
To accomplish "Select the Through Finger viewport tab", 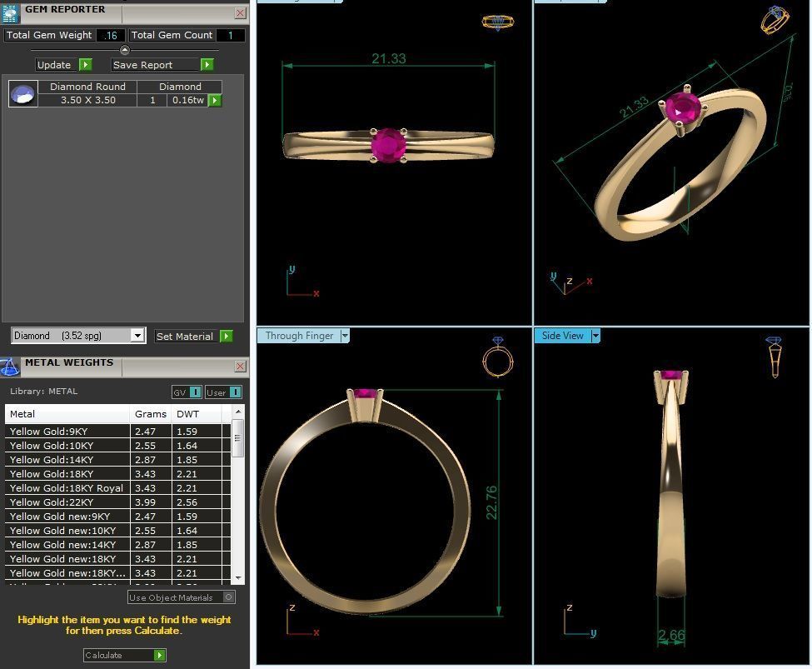I will pos(299,336).
